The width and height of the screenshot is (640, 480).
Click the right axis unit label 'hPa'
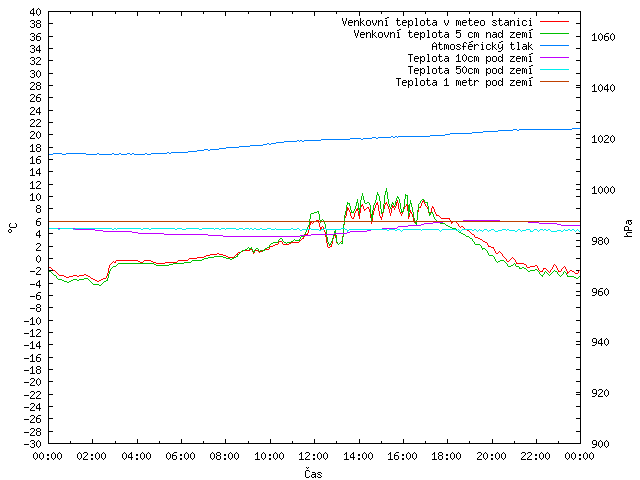[629, 228]
